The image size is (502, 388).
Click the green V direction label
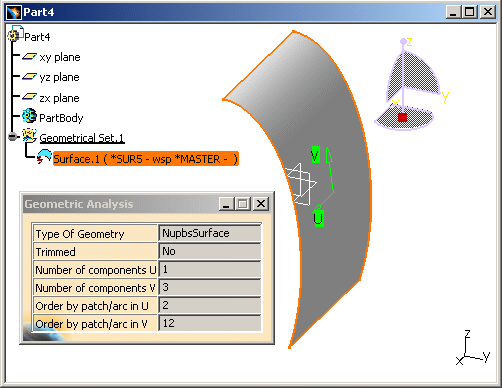(x=315, y=155)
